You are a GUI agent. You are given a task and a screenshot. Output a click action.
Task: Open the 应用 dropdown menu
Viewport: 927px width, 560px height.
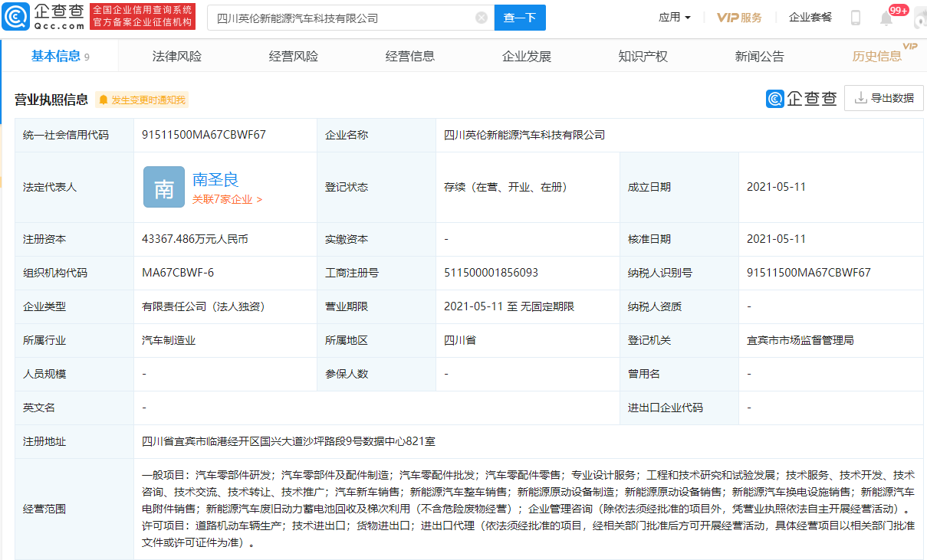click(674, 17)
